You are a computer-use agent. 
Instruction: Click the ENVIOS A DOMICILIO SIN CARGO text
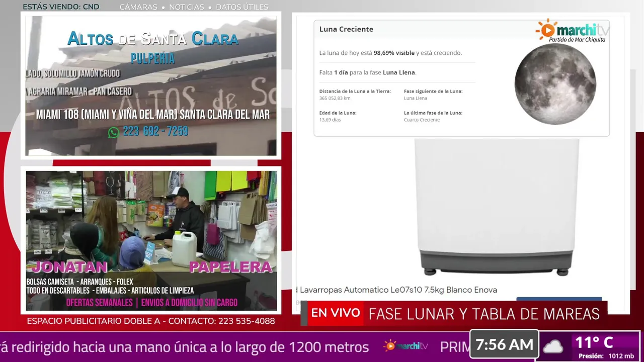(x=189, y=303)
